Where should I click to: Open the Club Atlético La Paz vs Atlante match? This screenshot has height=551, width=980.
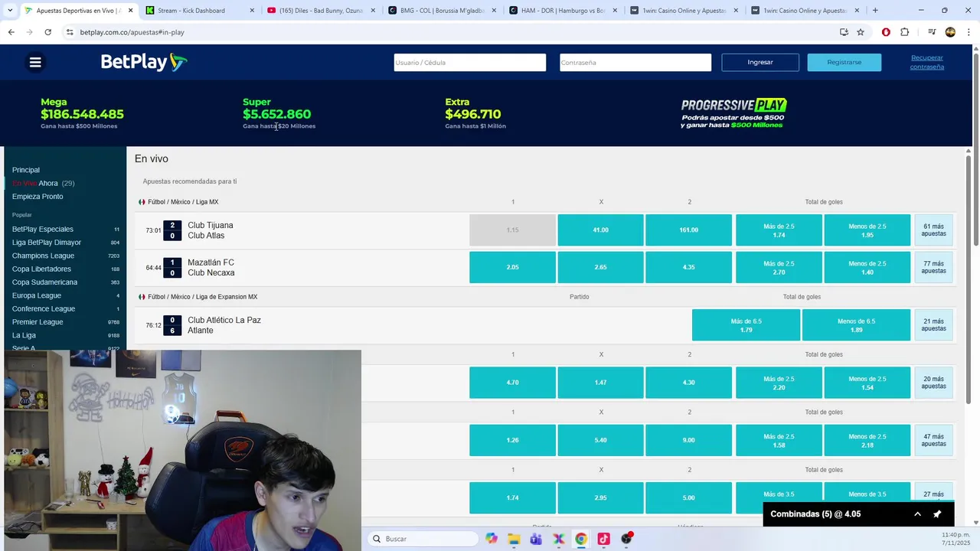(224, 325)
